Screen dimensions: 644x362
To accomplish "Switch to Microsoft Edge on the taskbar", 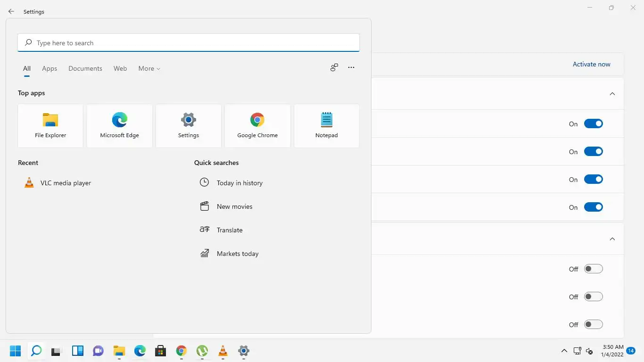I will 140,351.
